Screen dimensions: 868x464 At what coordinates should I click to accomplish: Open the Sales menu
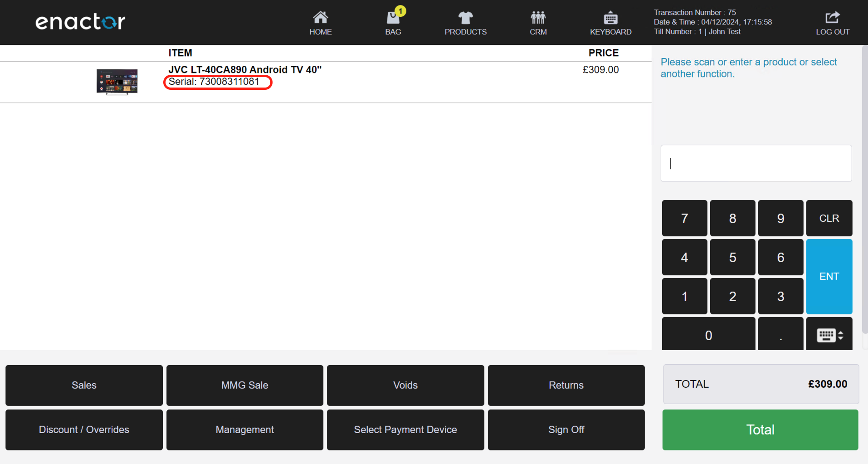(84, 385)
